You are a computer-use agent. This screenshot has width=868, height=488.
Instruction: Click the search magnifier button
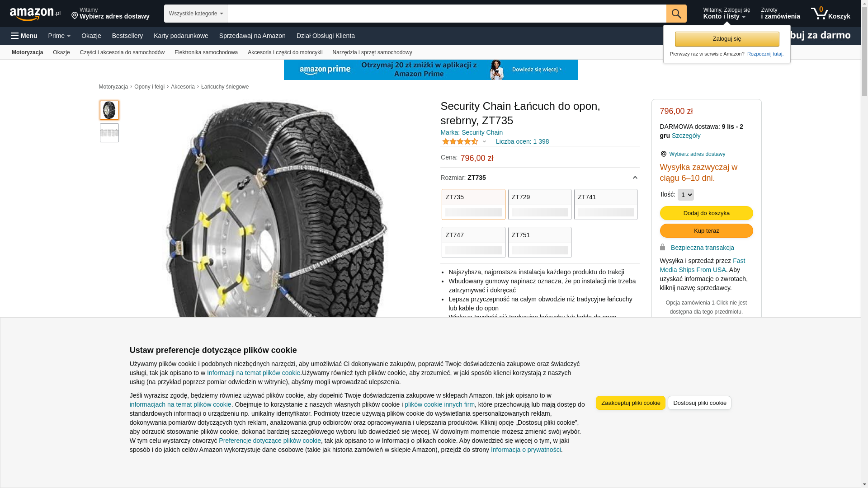(x=676, y=14)
